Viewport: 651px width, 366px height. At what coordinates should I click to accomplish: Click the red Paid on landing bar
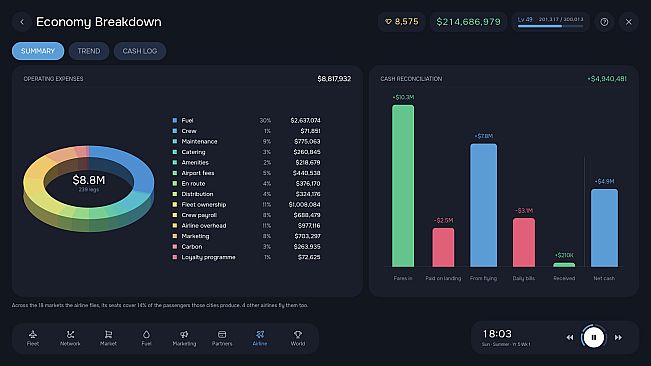pyautogui.click(x=443, y=247)
